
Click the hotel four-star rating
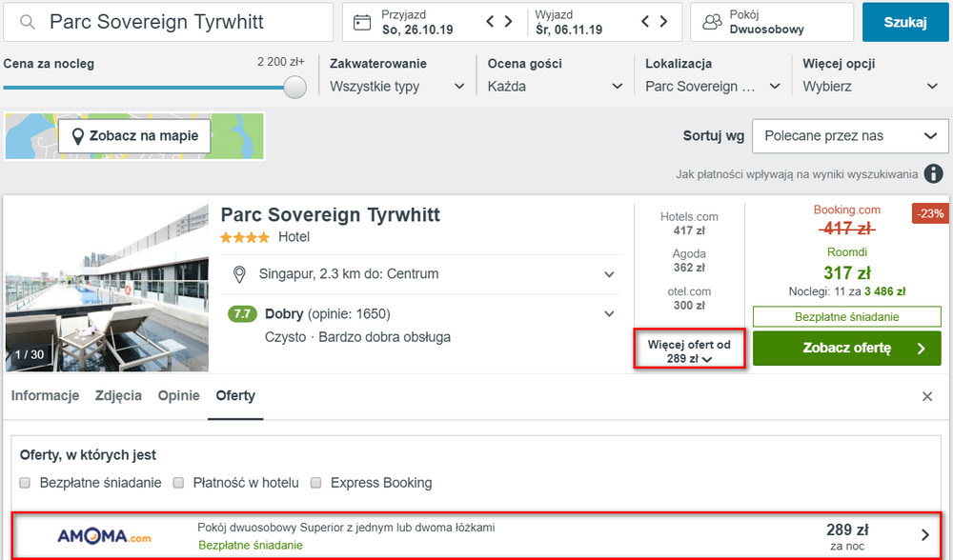pos(245,237)
